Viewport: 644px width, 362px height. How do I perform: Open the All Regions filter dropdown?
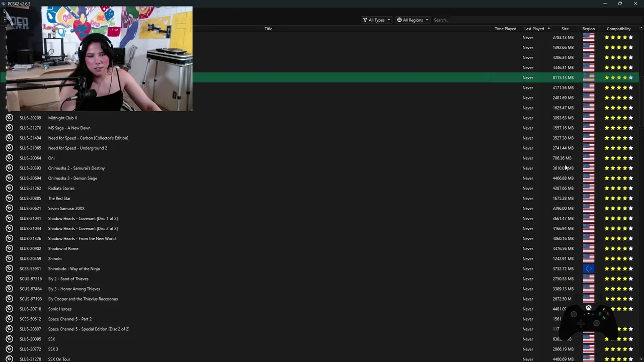[413, 20]
